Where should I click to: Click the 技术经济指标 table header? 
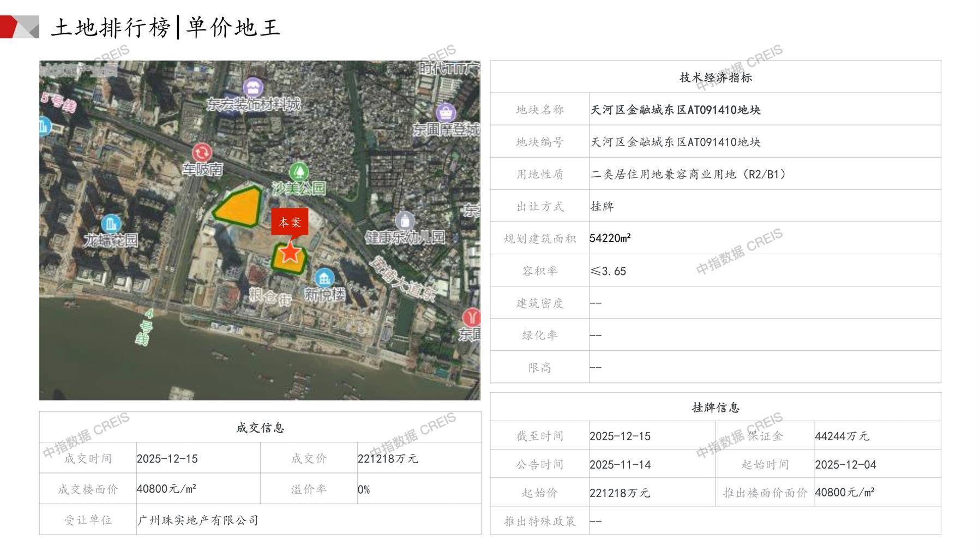[x=715, y=77]
